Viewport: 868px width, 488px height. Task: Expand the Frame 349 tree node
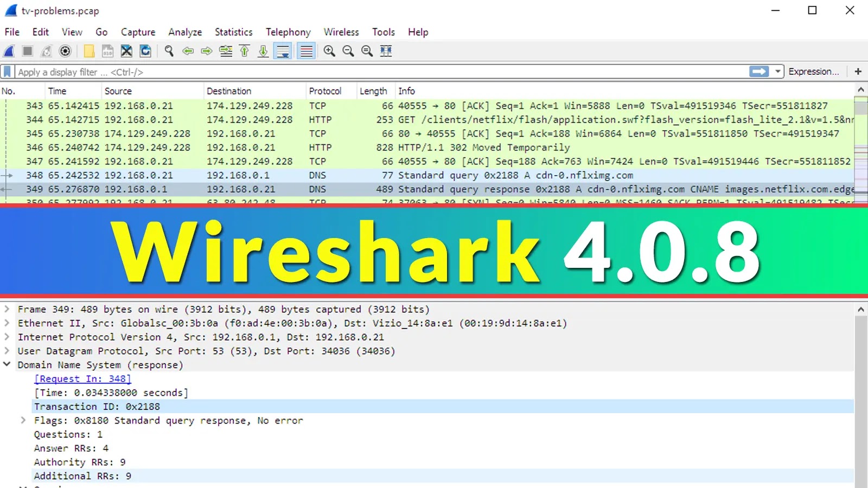click(x=7, y=309)
